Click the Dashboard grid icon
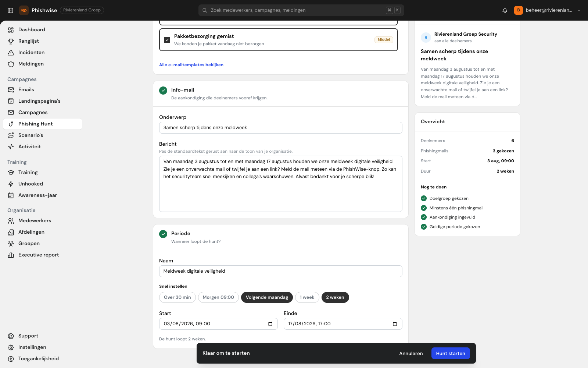This screenshot has height=368, width=588. [11, 30]
